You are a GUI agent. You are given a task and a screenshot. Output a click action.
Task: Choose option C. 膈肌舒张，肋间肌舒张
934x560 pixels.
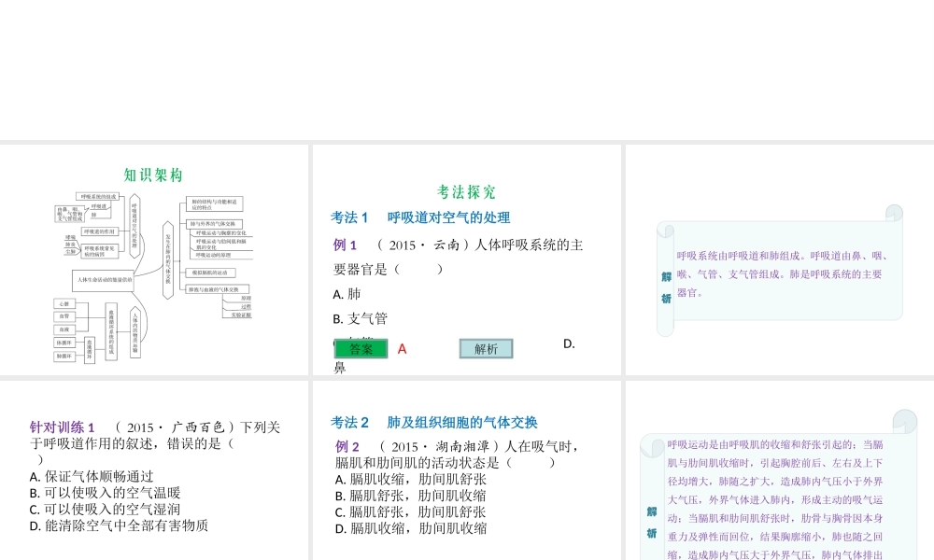[410, 511]
